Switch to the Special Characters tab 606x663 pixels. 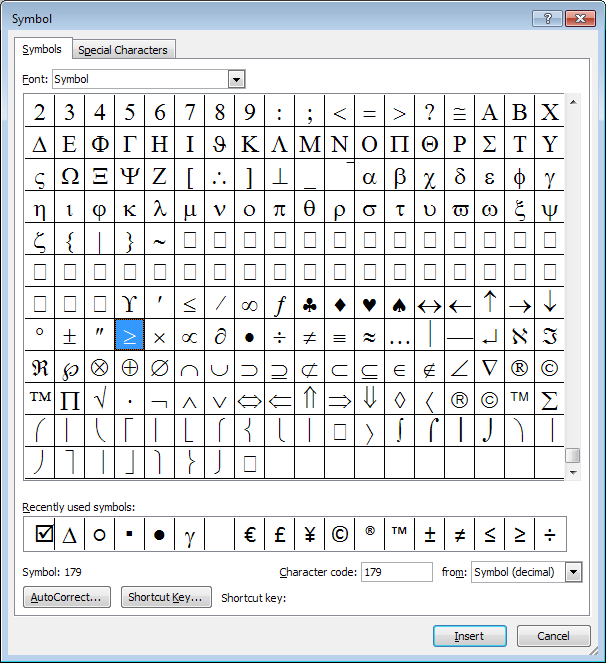(123, 50)
